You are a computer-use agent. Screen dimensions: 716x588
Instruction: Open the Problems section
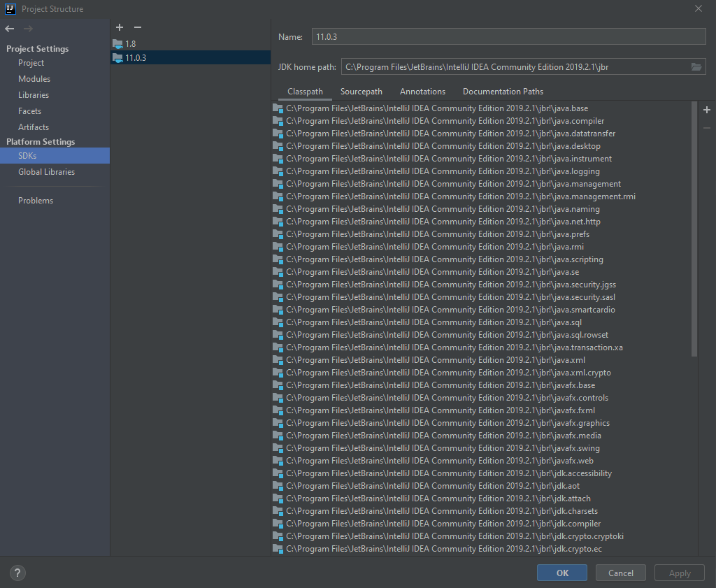36,201
